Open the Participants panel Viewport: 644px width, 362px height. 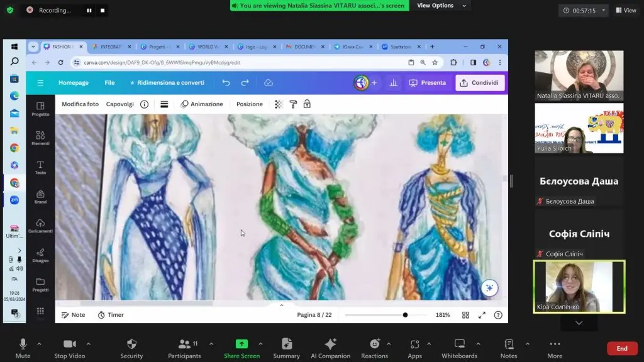pos(185,344)
